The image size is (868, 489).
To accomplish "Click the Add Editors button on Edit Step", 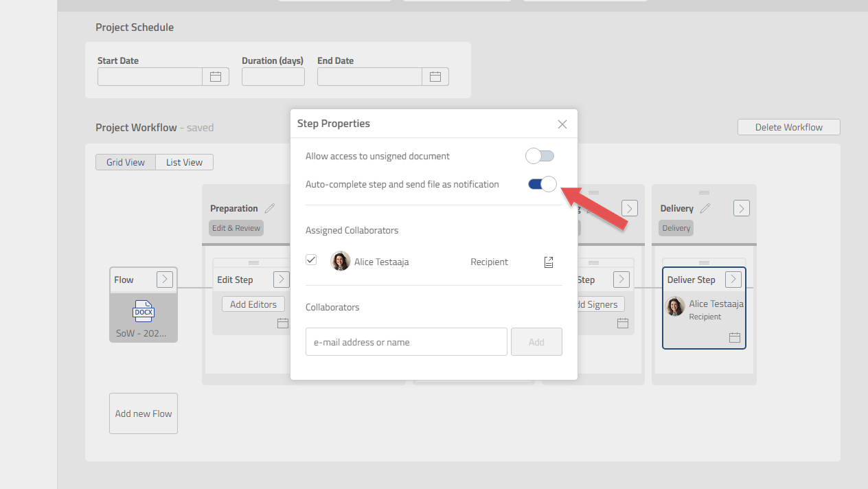I will click(x=253, y=304).
